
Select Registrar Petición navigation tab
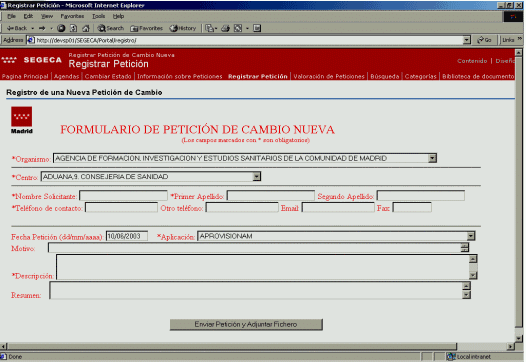coord(258,76)
